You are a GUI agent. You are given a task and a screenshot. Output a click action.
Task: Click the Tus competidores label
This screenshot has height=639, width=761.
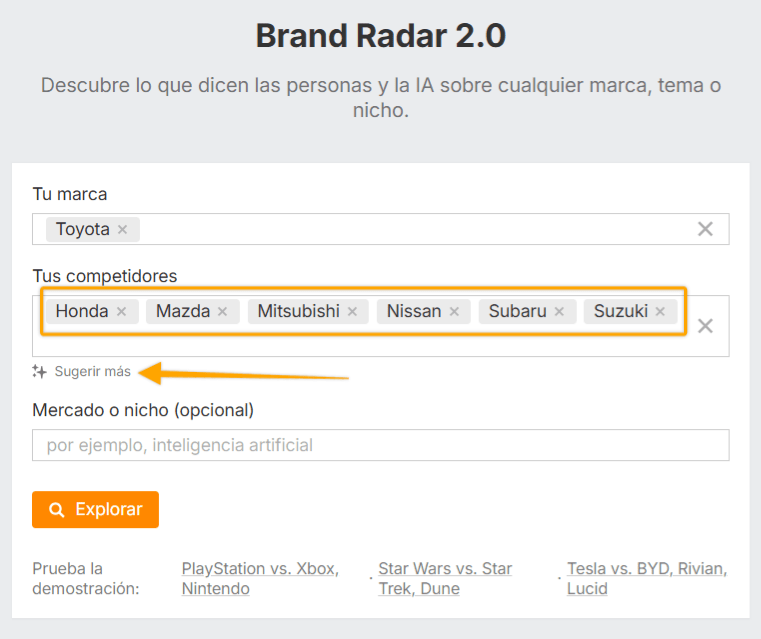click(x=105, y=276)
